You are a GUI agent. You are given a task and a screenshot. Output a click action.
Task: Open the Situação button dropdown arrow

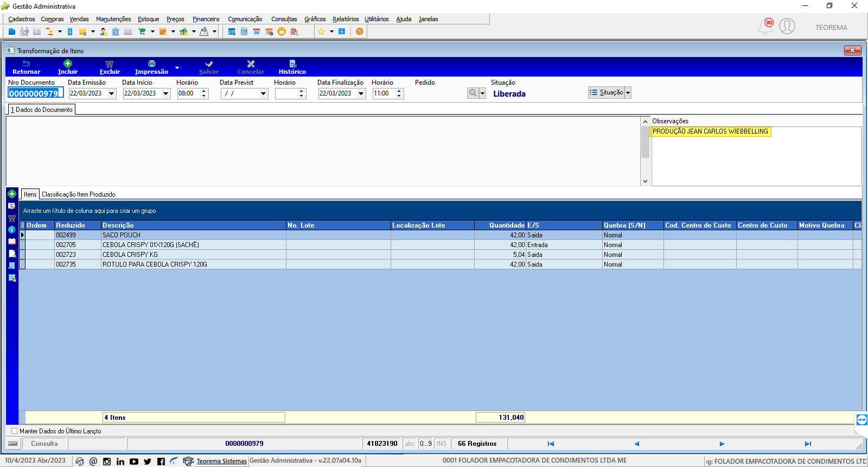tap(628, 93)
